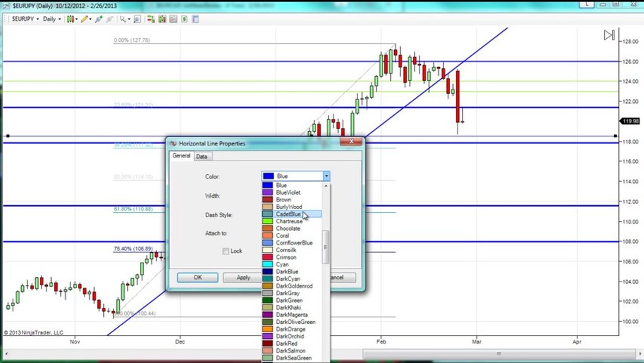Viewport: 644px width, 363px height.
Task: Open the chart Properties toolbar icon
Action: coord(195,19)
